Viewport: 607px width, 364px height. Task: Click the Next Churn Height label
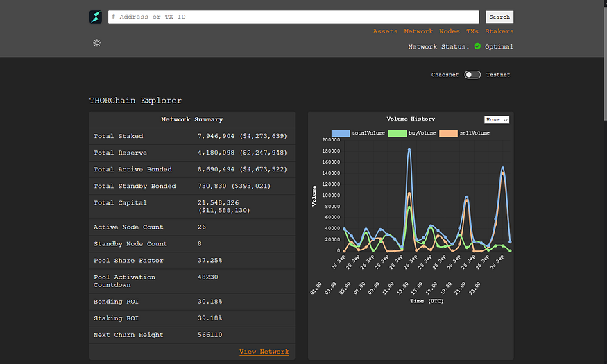click(x=128, y=335)
